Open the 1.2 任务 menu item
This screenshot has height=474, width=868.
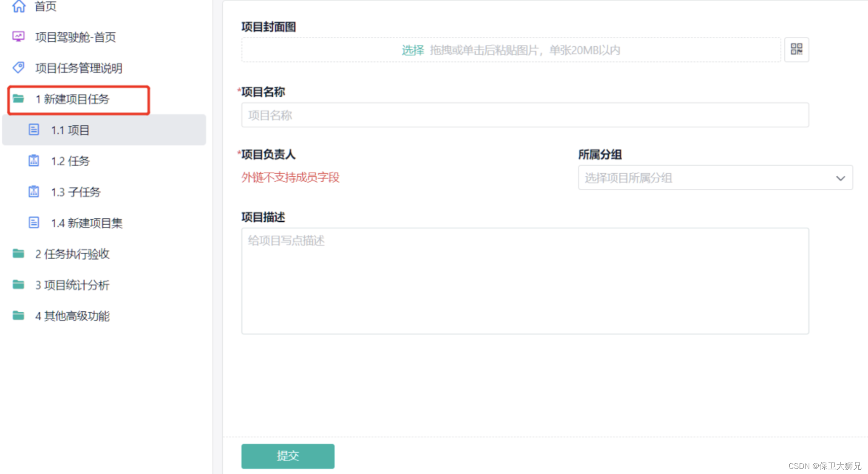click(x=71, y=161)
